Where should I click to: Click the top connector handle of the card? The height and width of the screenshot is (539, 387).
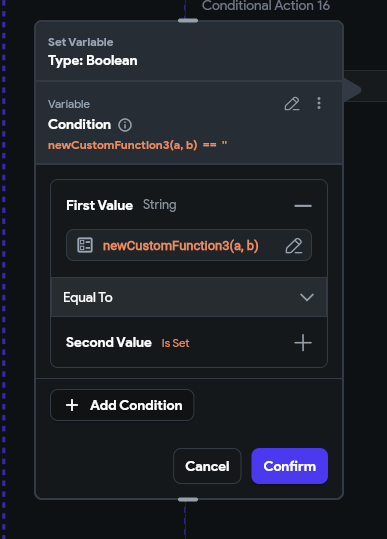pos(188,21)
